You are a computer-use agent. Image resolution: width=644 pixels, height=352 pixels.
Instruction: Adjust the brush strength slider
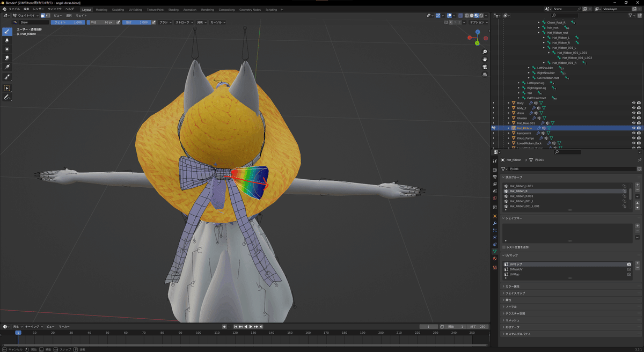click(x=136, y=23)
